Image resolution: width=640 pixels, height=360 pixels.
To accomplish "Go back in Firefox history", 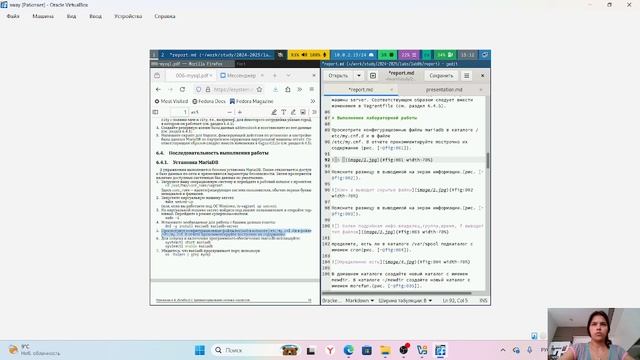I will click(158, 89).
